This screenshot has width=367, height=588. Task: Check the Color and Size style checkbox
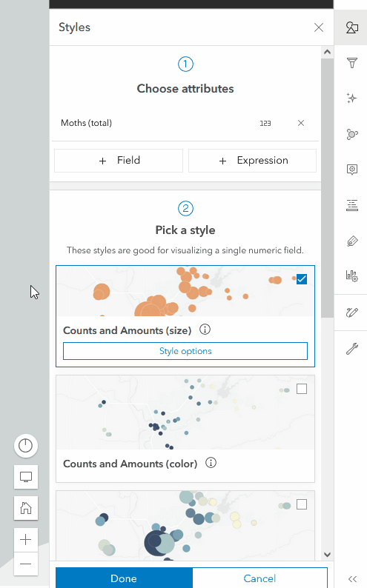pos(302,504)
